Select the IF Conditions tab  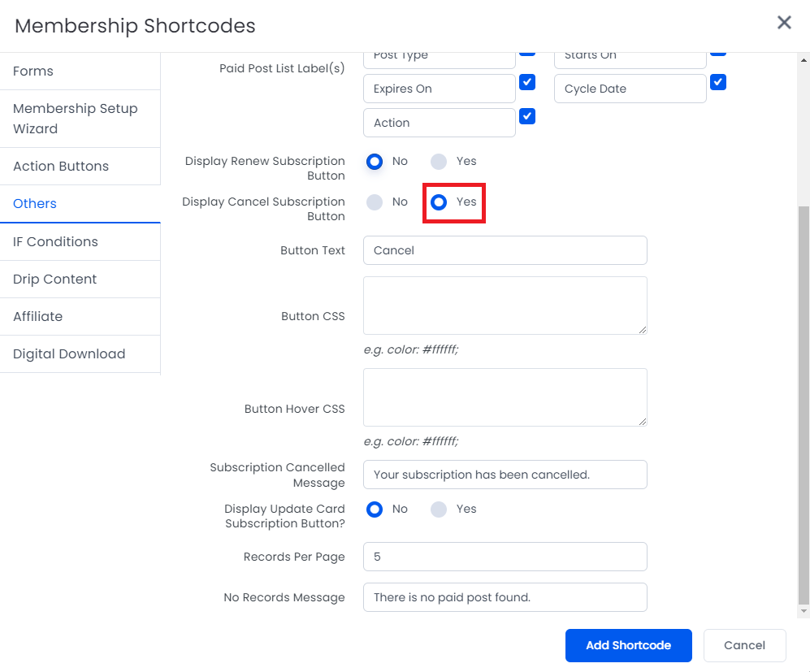[55, 242]
